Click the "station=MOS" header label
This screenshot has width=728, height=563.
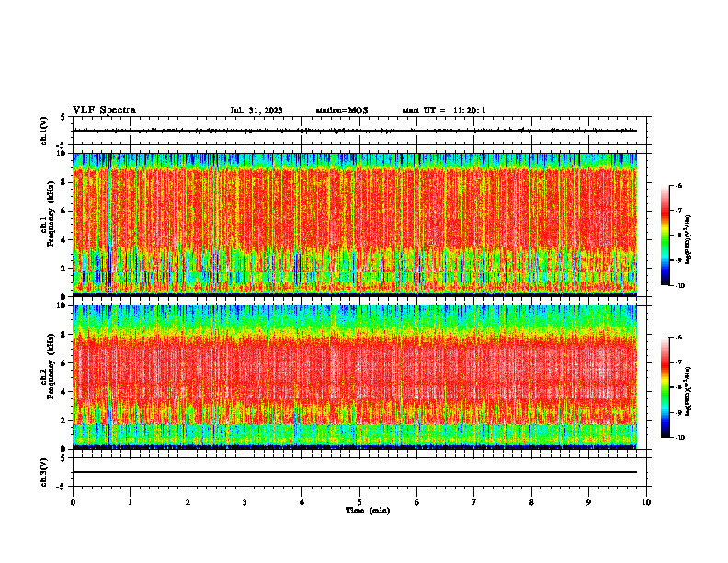(x=342, y=110)
